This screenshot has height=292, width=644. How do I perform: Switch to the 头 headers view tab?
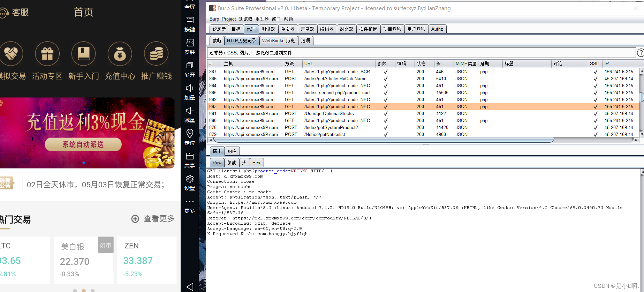[x=244, y=163]
